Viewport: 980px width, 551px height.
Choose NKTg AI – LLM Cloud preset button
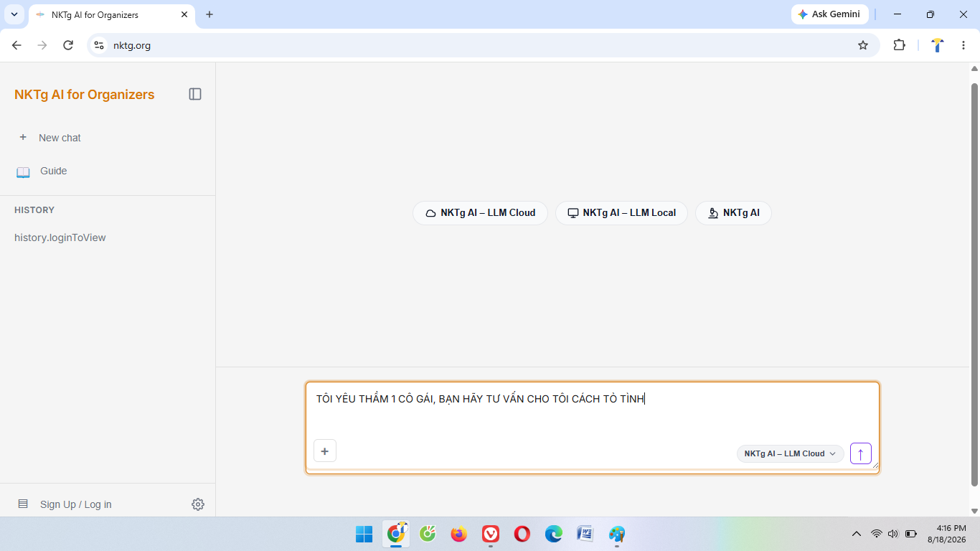pos(480,213)
